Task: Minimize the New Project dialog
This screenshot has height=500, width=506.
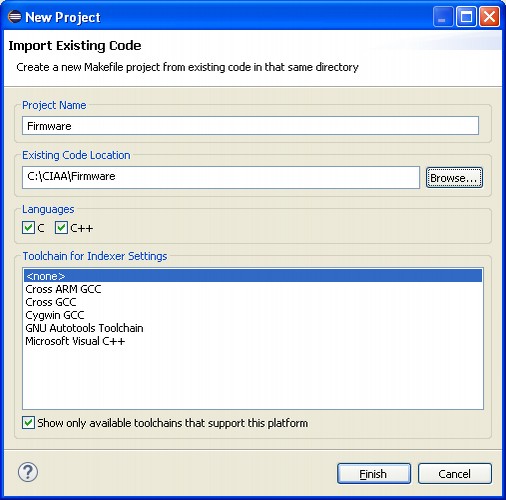Action: (443, 17)
